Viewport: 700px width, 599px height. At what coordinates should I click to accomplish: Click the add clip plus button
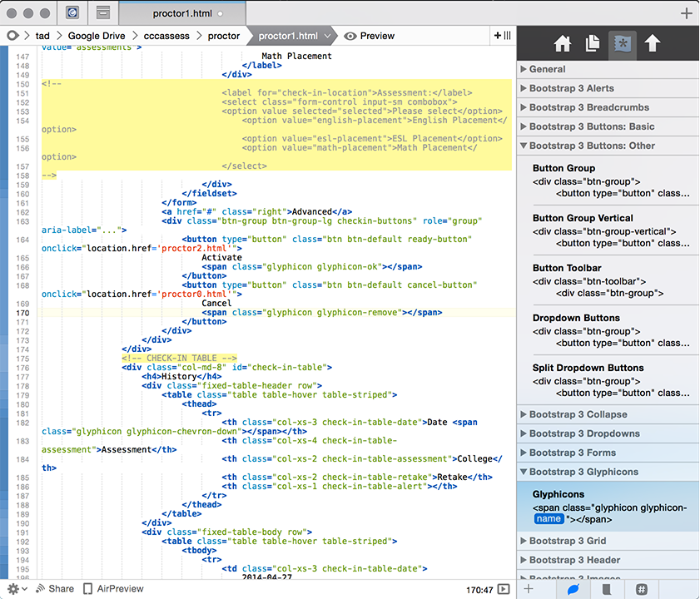coord(528,589)
